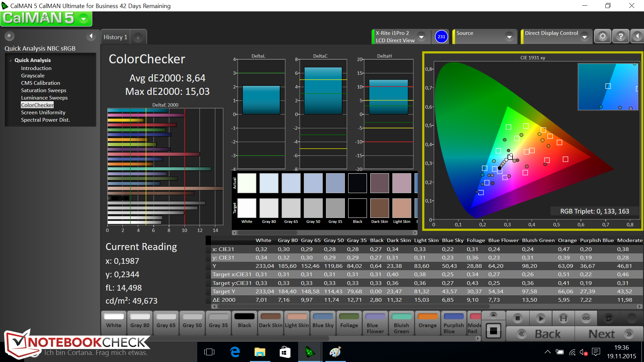
Task: Open the Introduction workflow step
Action: point(36,68)
